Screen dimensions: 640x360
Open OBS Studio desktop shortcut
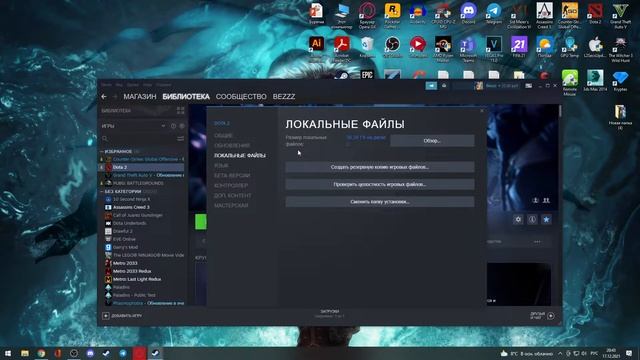click(392, 46)
